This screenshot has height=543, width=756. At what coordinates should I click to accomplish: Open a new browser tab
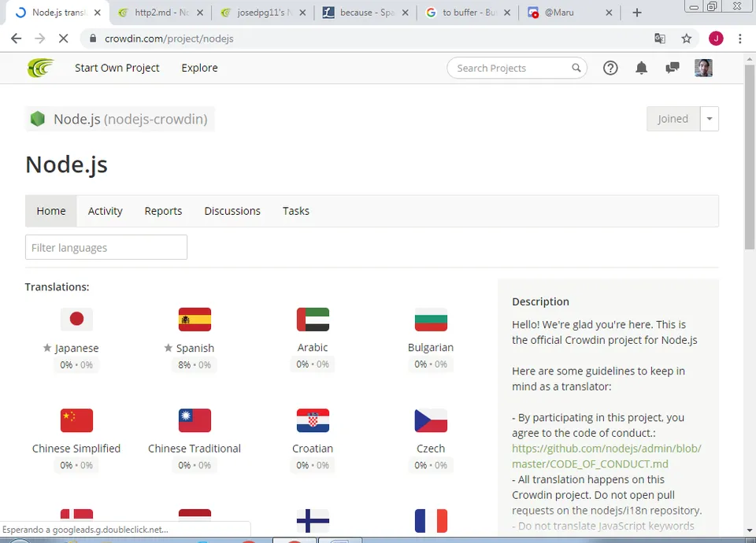[637, 13]
